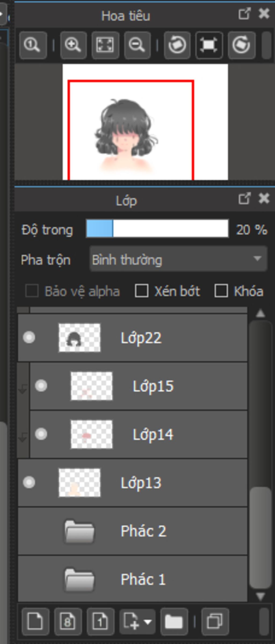Reset canvas rotation
The image size is (275, 644).
point(209,45)
